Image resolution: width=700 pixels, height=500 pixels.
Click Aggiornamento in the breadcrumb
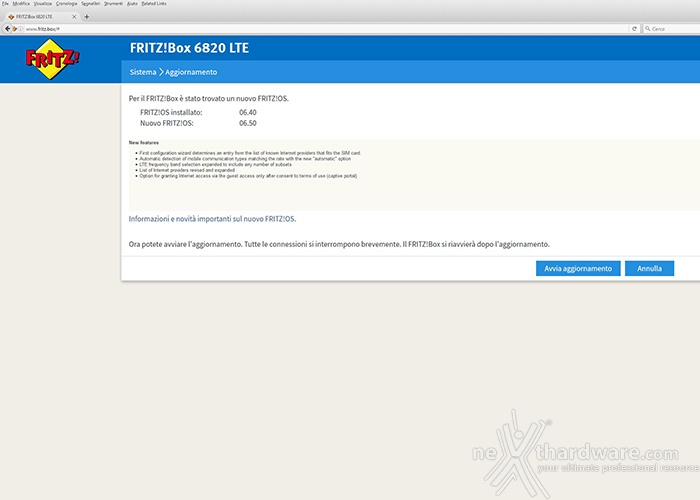(x=191, y=72)
